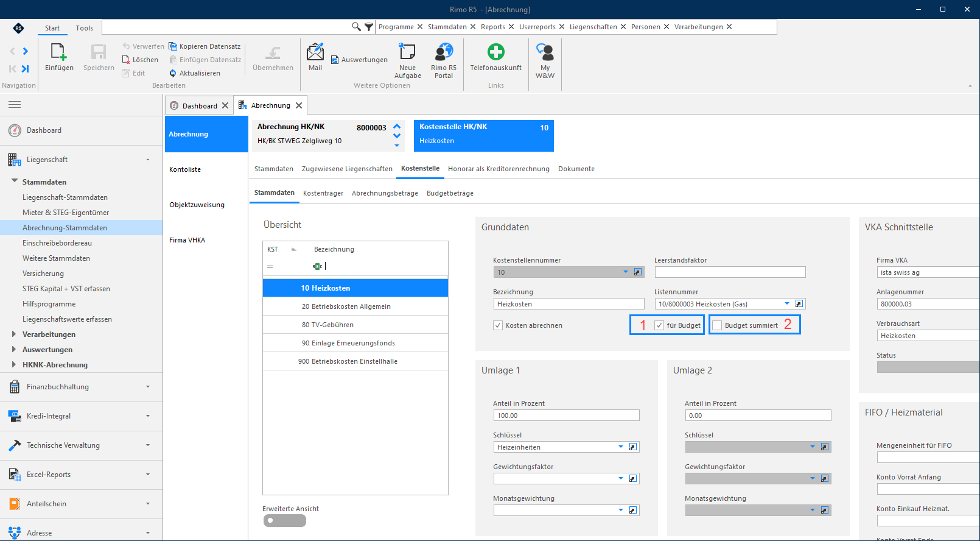Click the search magnifier icon
The height and width of the screenshot is (541, 980).
point(356,27)
